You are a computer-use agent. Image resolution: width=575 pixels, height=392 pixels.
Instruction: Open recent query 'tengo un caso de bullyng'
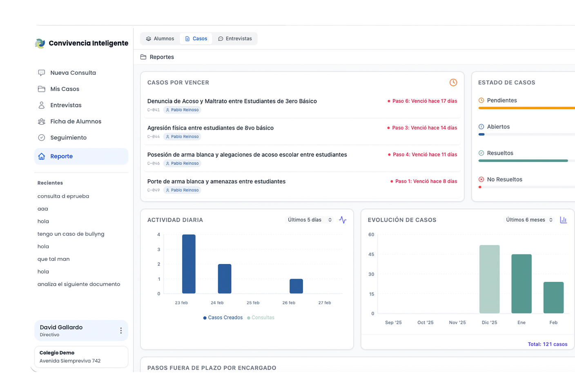pos(71,234)
